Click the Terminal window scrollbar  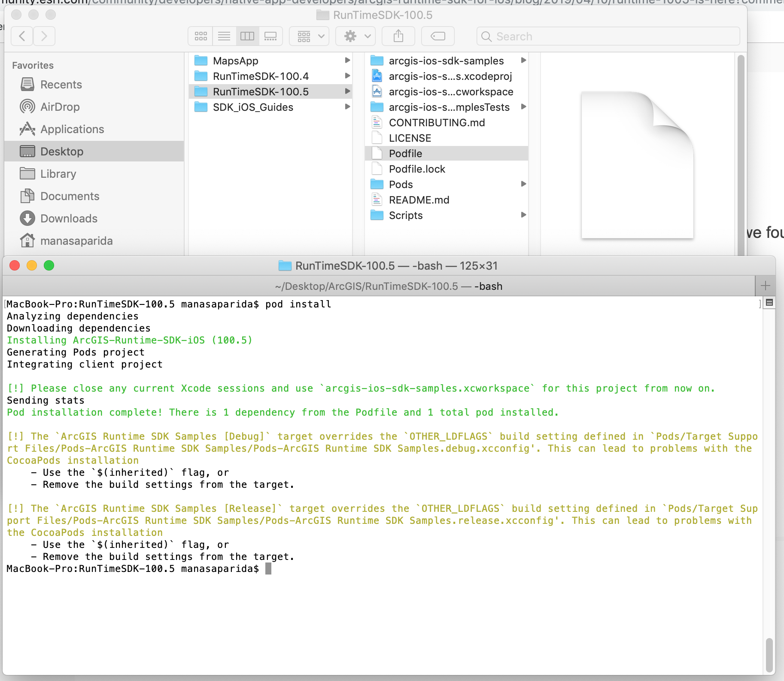click(769, 655)
